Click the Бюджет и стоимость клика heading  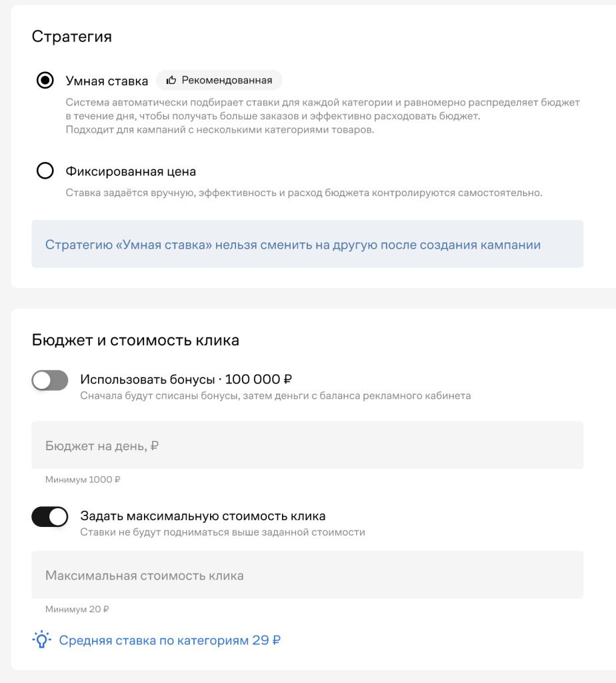(135, 340)
